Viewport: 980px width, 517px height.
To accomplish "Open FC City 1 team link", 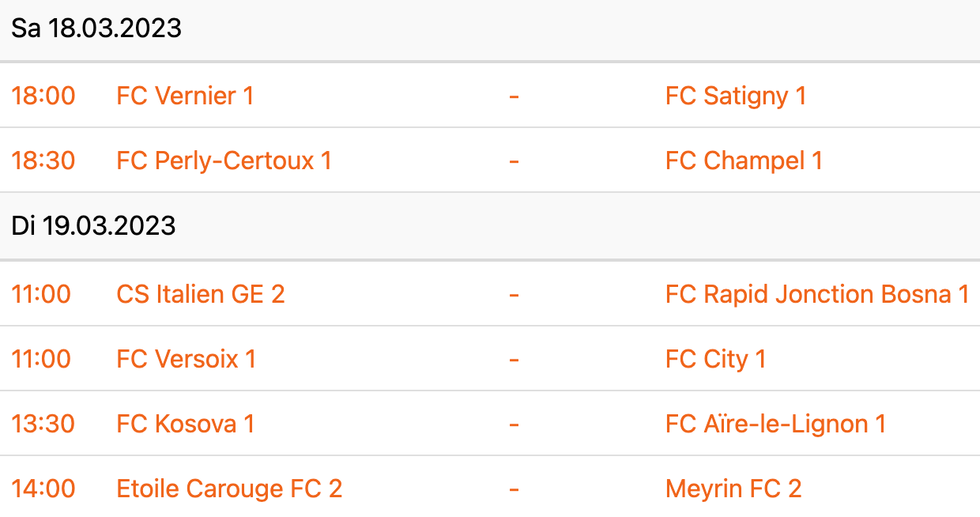I will (x=716, y=359).
